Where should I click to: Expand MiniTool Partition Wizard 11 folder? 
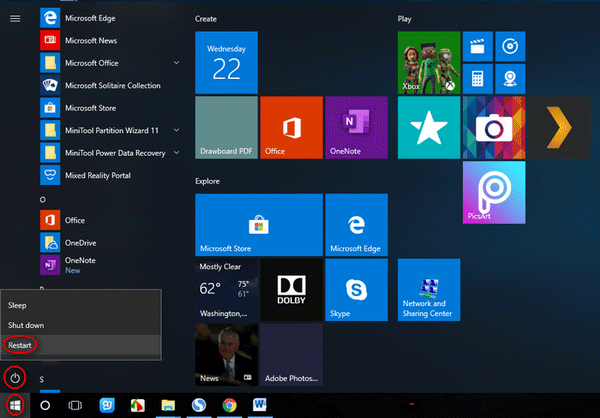[x=176, y=130]
